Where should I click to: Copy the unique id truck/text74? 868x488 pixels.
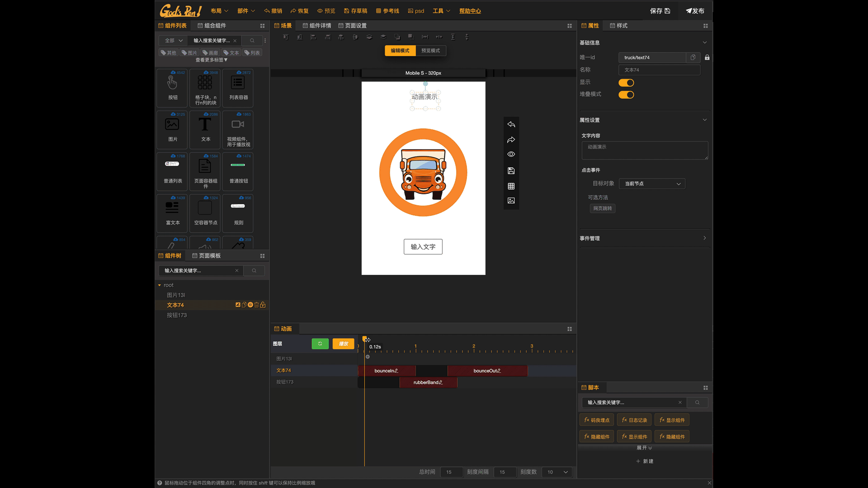coord(693,57)
